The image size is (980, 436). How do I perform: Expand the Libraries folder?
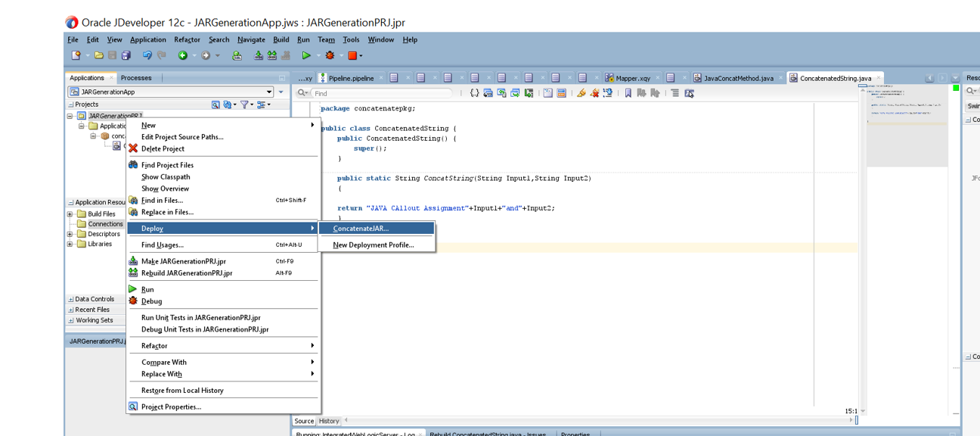tap(70, 244)
